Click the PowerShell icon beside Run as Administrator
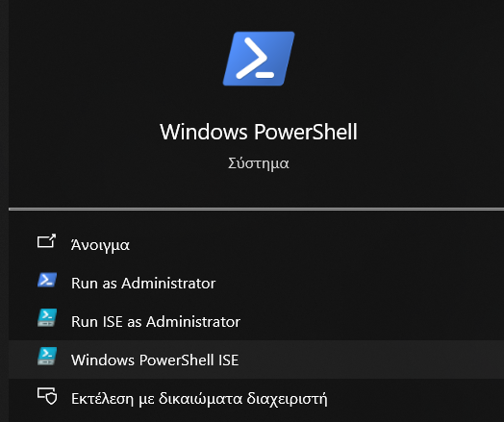504x422 pixels. (47, 280)
